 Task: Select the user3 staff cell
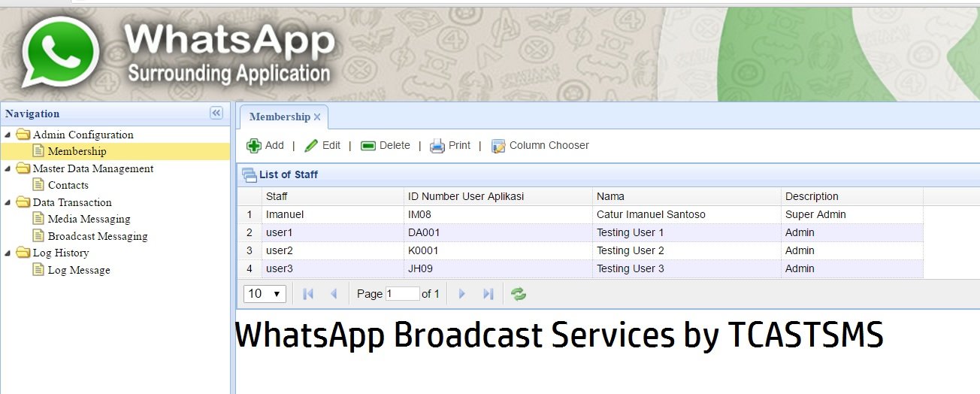tap(333, 268)
